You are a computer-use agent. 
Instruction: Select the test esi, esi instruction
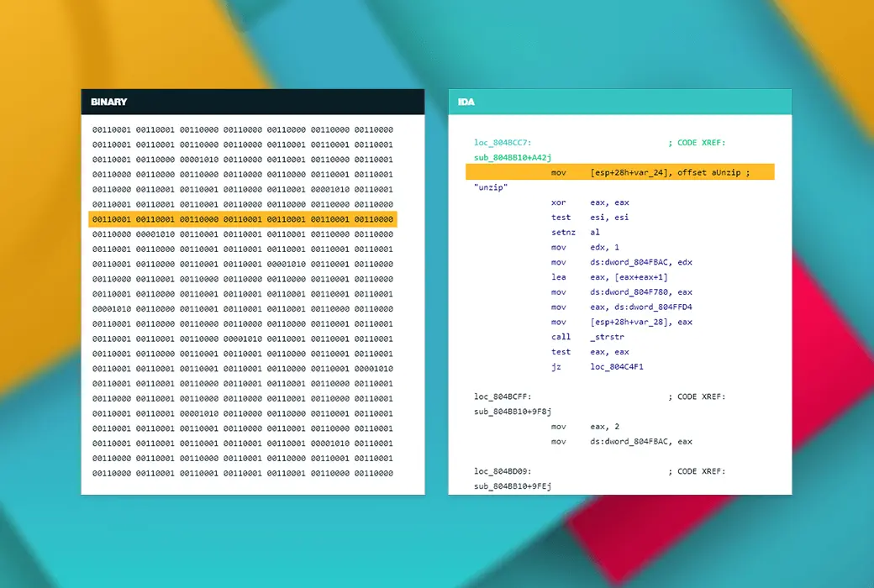[590, 218]
